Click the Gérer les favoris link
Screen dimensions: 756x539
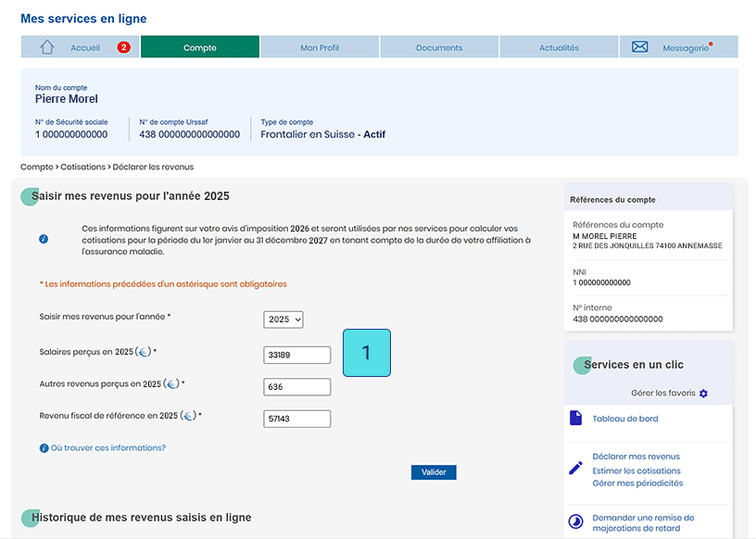pos(663,393)
